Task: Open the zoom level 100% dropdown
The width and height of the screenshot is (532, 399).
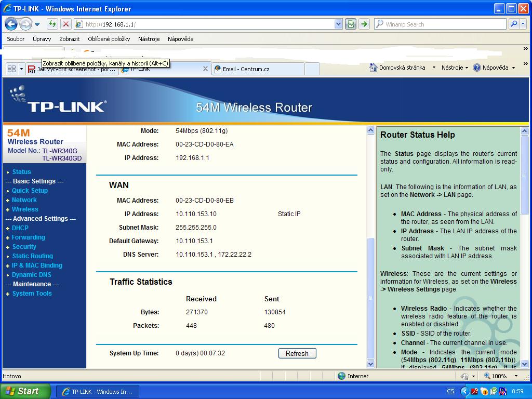Action: pyautogui.click(x=516, y=376)
